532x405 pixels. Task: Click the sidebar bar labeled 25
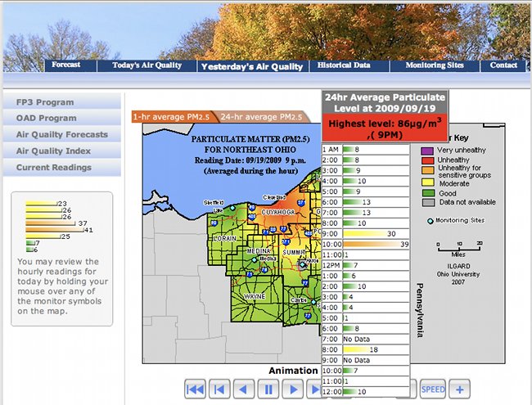pyautogui.click(x=43, y=236)
